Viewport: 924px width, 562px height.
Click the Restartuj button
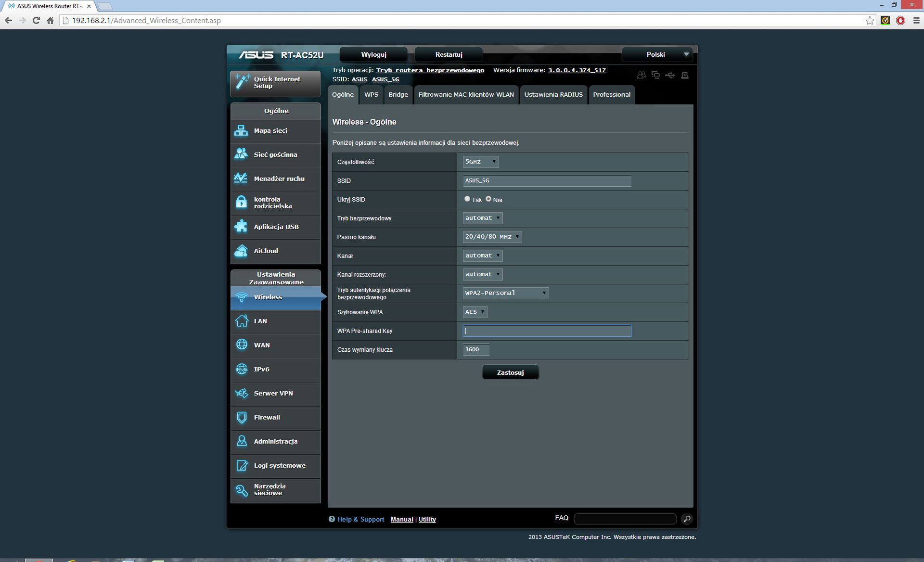pyautogui.click(x=449, y=54)
